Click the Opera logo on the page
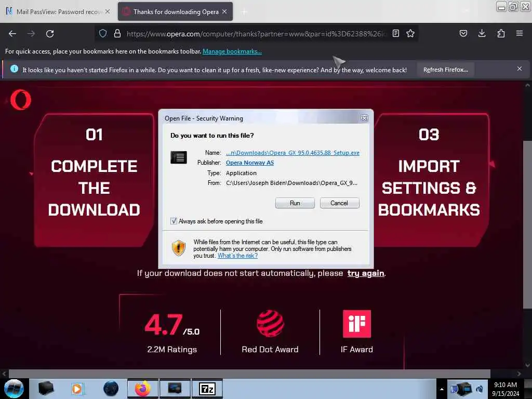532x399 pixels. coord(21,100)
